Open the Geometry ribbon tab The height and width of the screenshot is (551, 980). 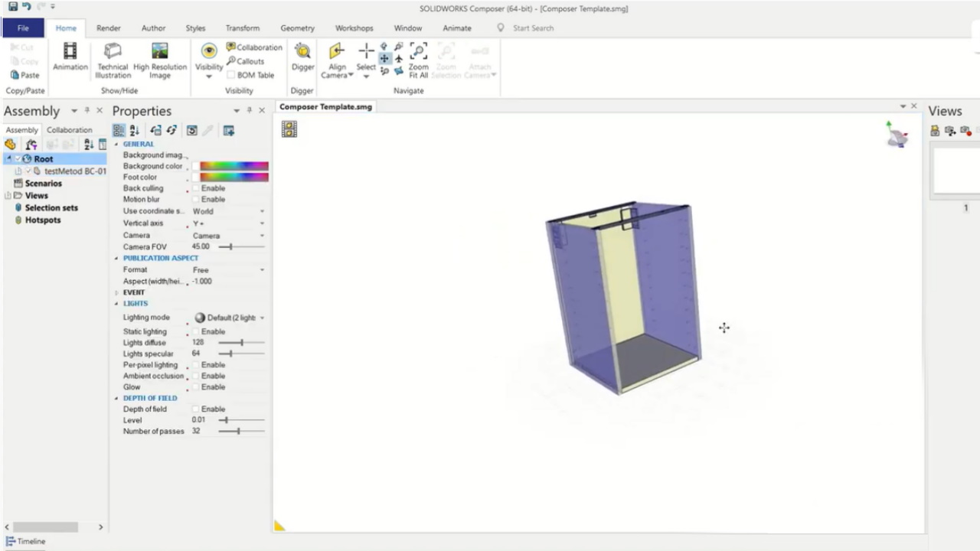pos(297,28)
